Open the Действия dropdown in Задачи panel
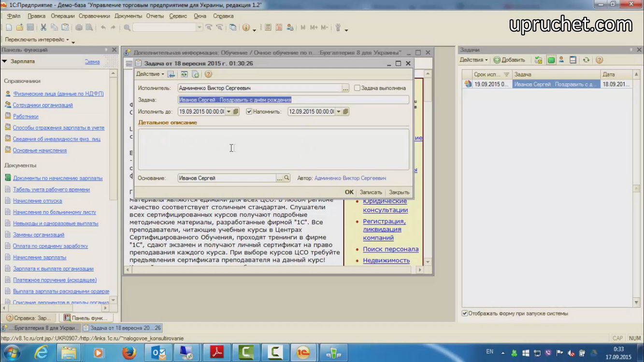Screen dimensions: 644x362 pos(473,60)
